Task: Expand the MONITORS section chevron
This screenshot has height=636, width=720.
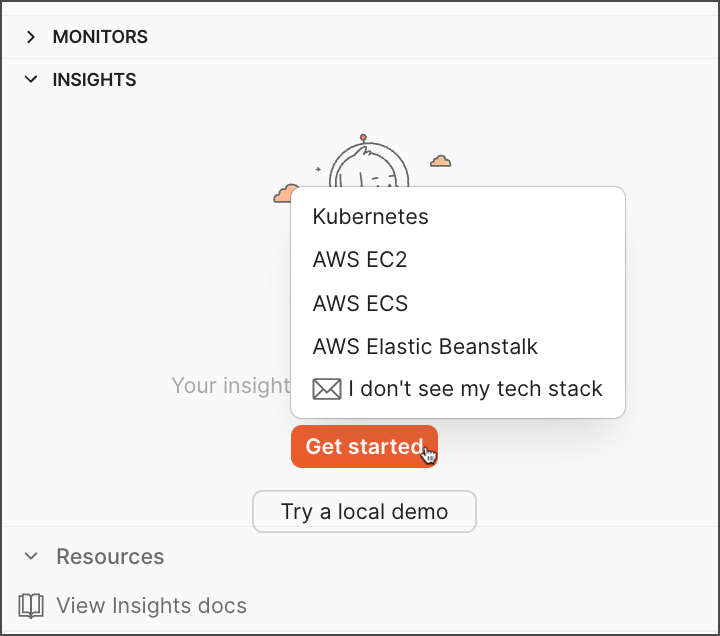Action: (x=31, y=37)
